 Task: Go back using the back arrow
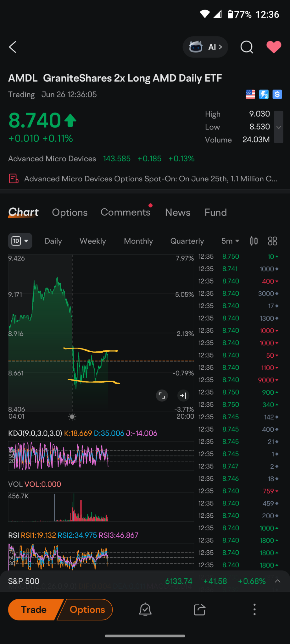pos(13,47)
